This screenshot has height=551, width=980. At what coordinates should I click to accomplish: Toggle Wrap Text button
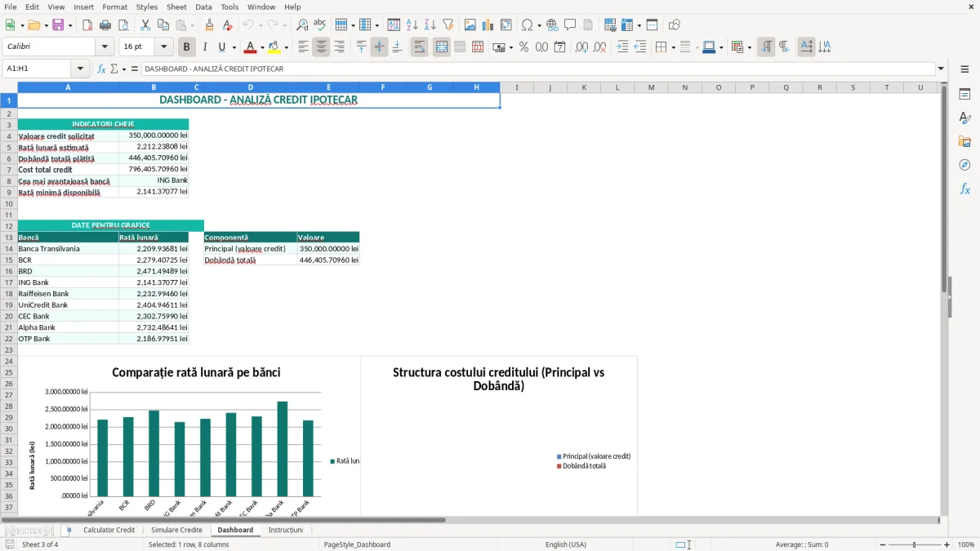coord(420,47)
